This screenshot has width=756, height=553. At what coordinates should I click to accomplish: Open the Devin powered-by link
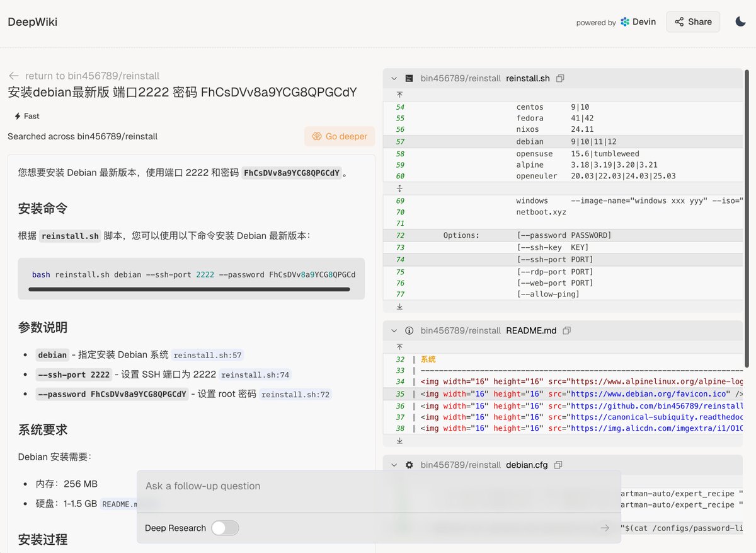click(638, 21)
